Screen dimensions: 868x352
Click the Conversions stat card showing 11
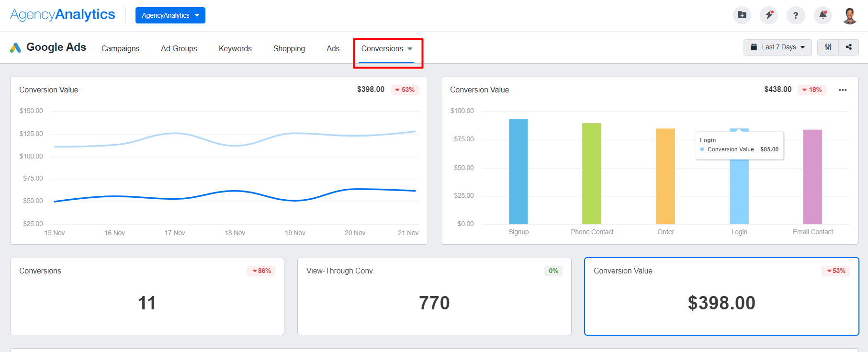(147, 297)
